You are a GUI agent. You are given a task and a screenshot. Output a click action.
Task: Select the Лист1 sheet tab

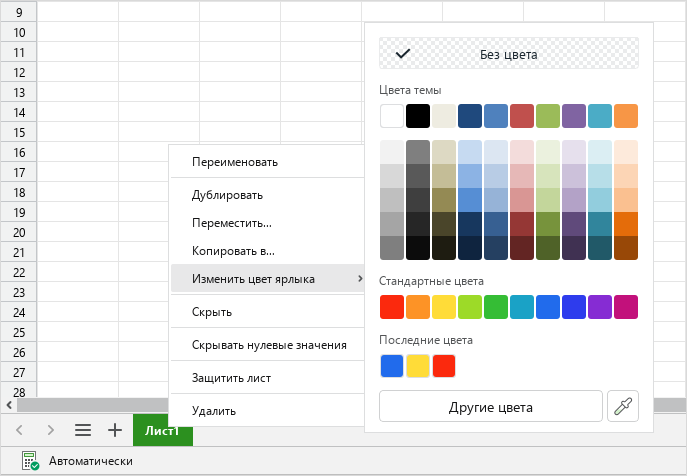(163, 430)
